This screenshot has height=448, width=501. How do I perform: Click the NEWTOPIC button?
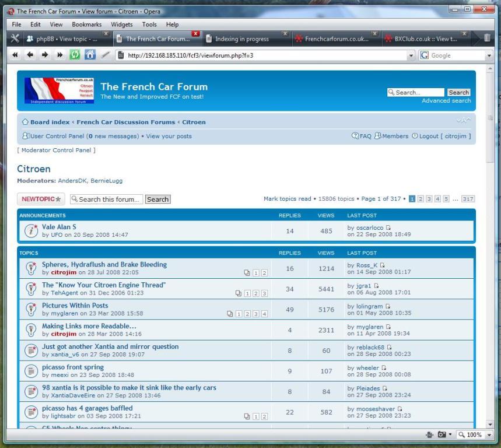41,199
